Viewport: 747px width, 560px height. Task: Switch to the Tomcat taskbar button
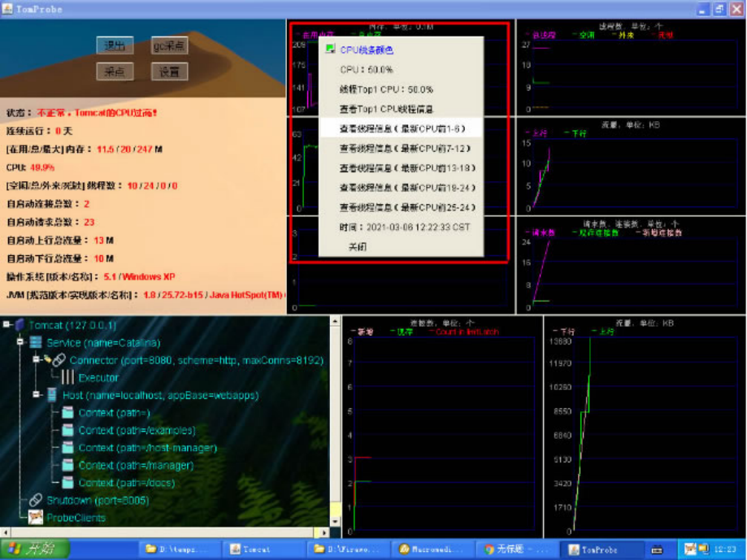pyautogui.click(x=264, y=549)
